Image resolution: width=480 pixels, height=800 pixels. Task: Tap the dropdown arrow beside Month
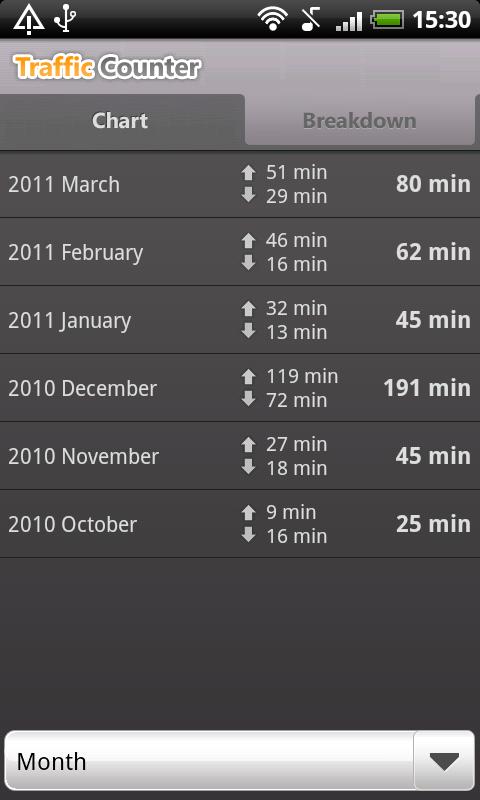pyautogui.click(x=444, y=761)
